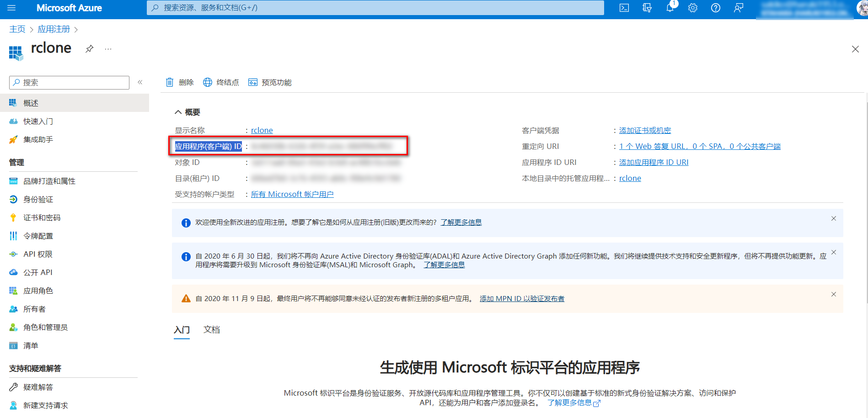
Task: Collapse the Essentials section chevron
Action: pos(178,112)
